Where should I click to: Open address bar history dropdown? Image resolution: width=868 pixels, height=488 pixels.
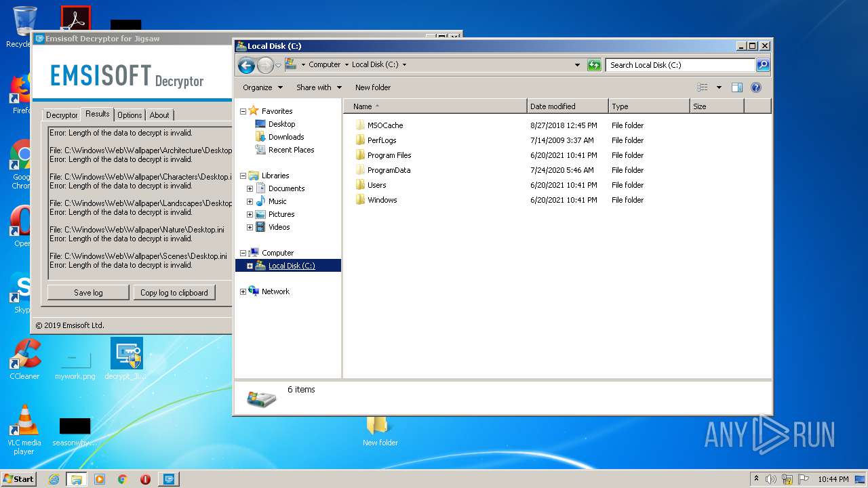point(577,65)
